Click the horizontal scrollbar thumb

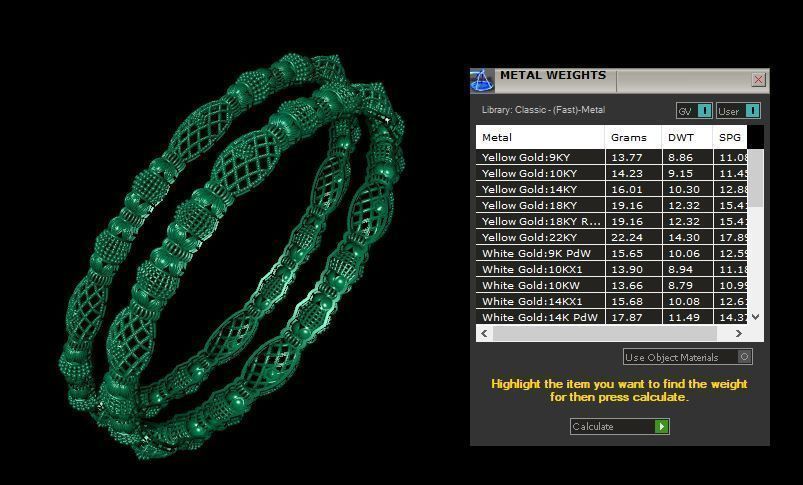[x=605, y=333]
